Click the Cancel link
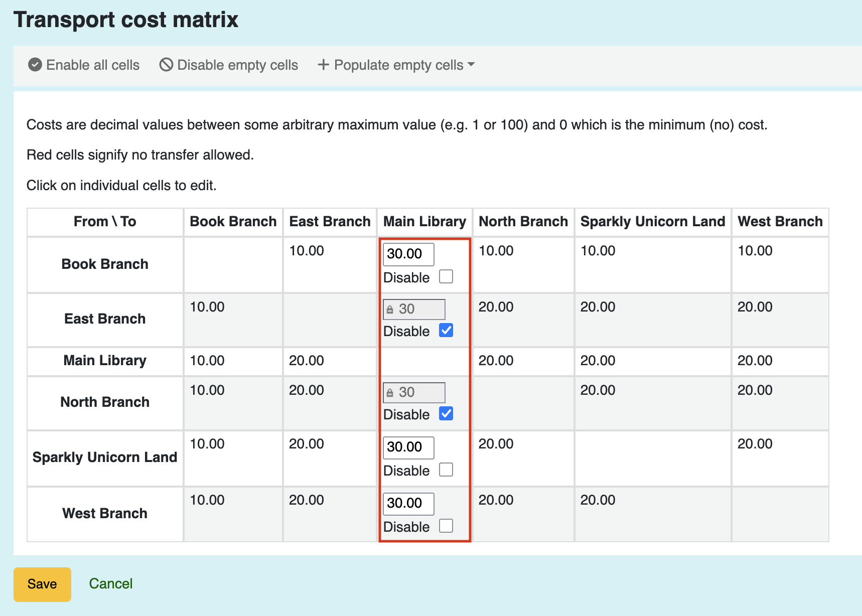862x616 pixels. pos(111,583)
